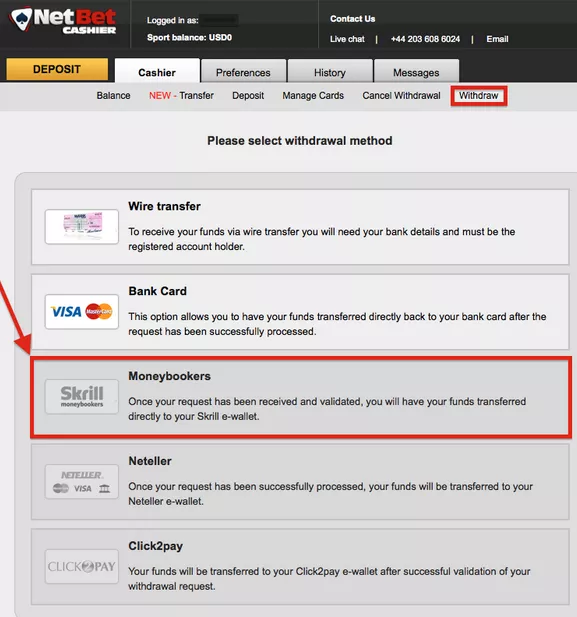Select the Click2pay logo icon
Screen dimensions: 577x617
(81, 567)
